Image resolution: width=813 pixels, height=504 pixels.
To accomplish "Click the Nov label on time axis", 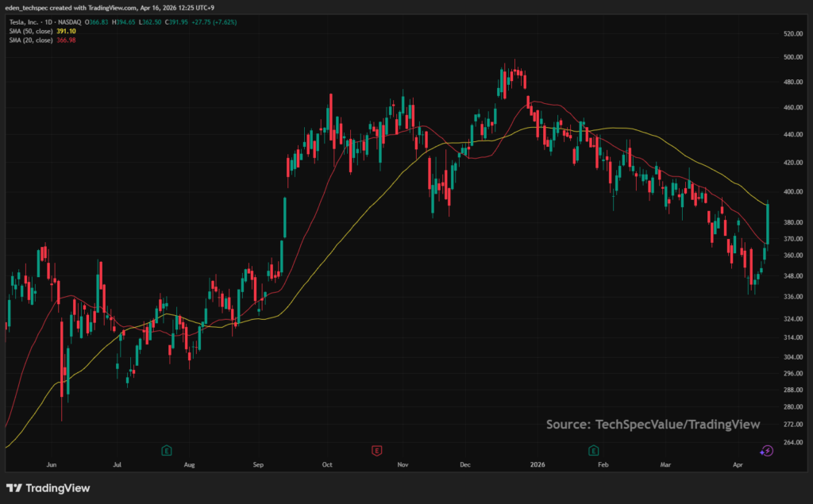I will [x=403, y=464].
